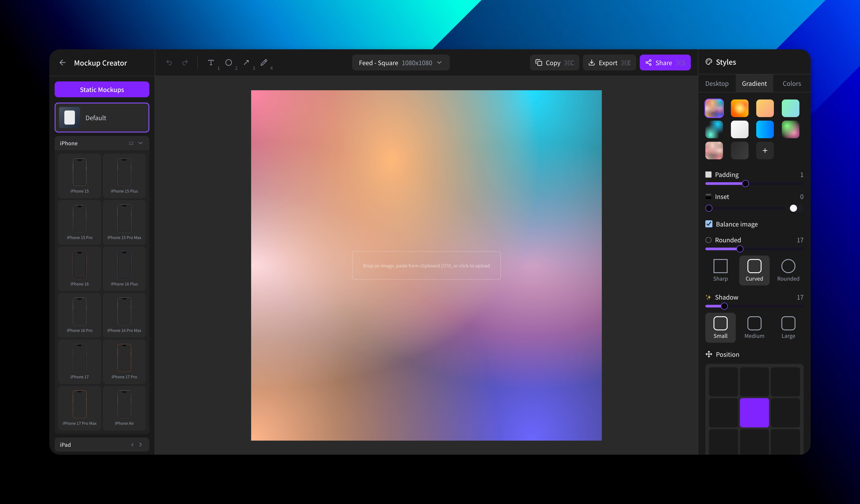Choose the iPhone 15 Pro Max mockup

click(x=124, y=222)
